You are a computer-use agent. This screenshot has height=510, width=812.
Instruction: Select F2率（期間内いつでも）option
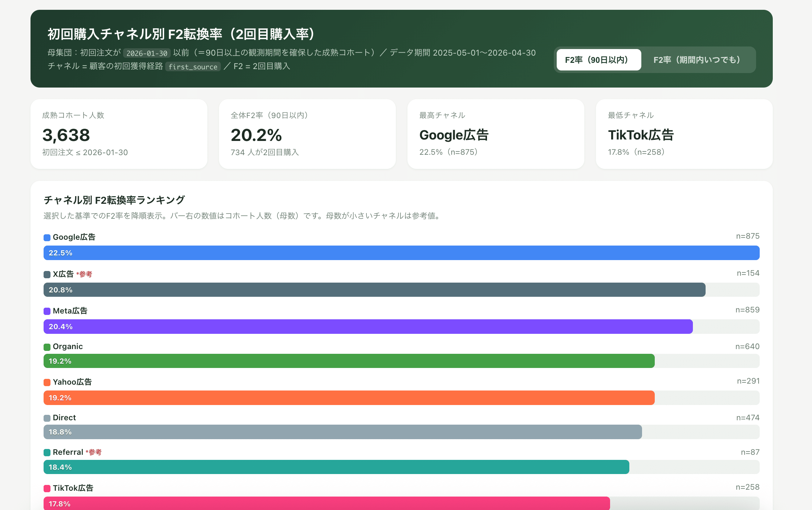(697, 60)
